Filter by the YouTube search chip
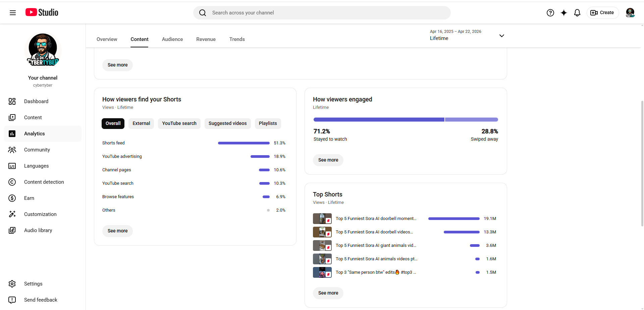Image resolution: width=644 pixels, height=310 pixels. tap(179, 124)
